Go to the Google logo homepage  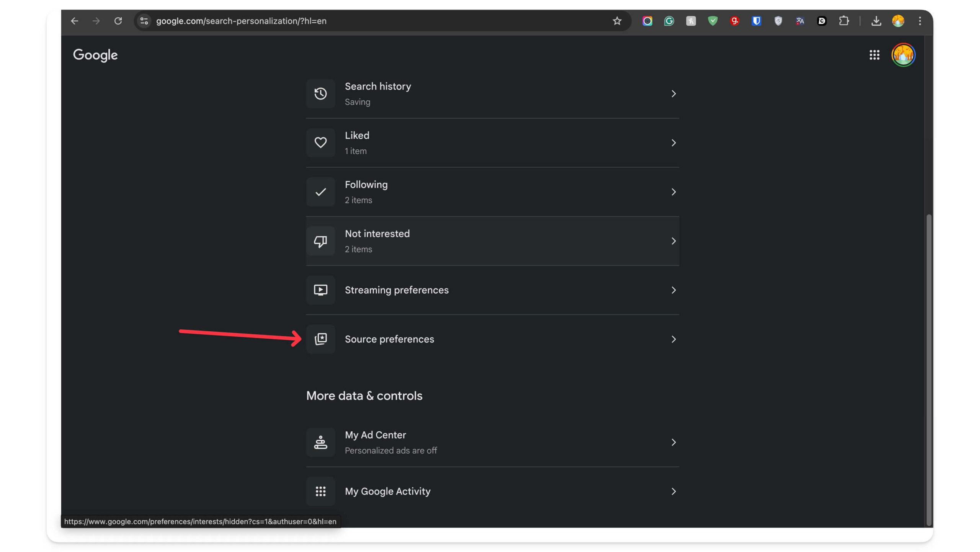tap(95, 55)
